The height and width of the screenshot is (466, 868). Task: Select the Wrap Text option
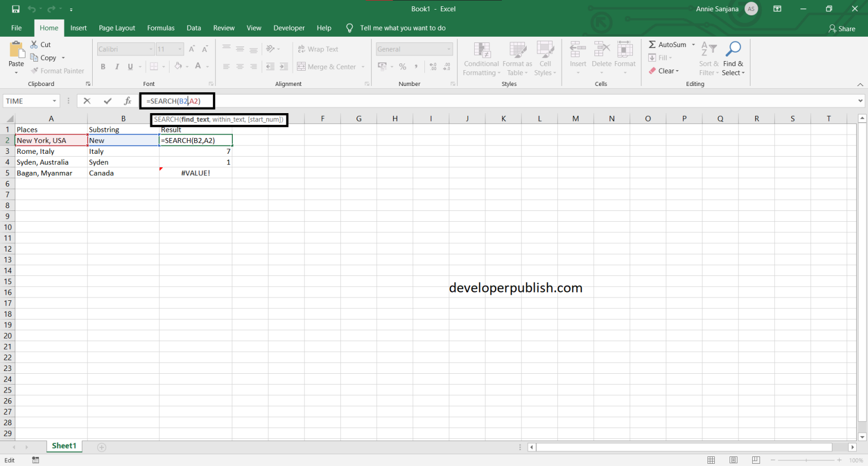click(317, 49)
